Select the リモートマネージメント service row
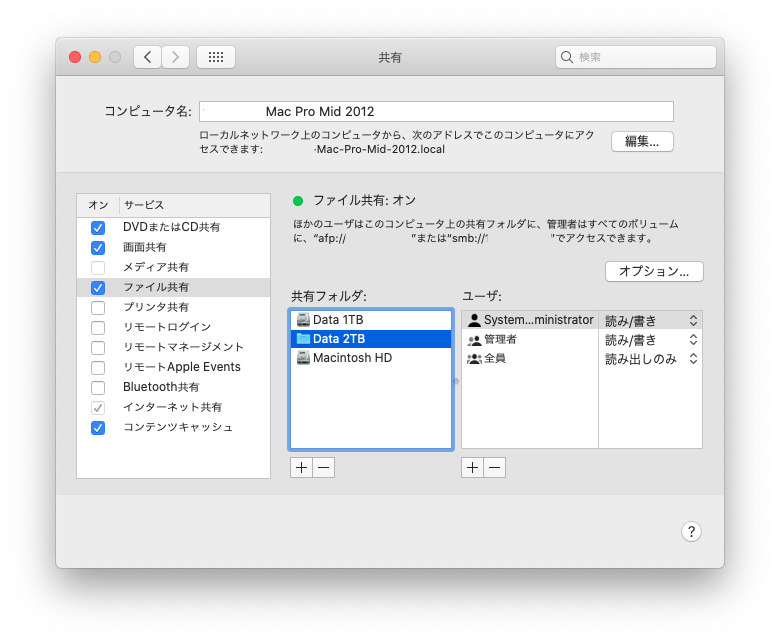Image resolution: width=780 pixels, height=642 pixels. pyautogui.click(x=174, y=347)
